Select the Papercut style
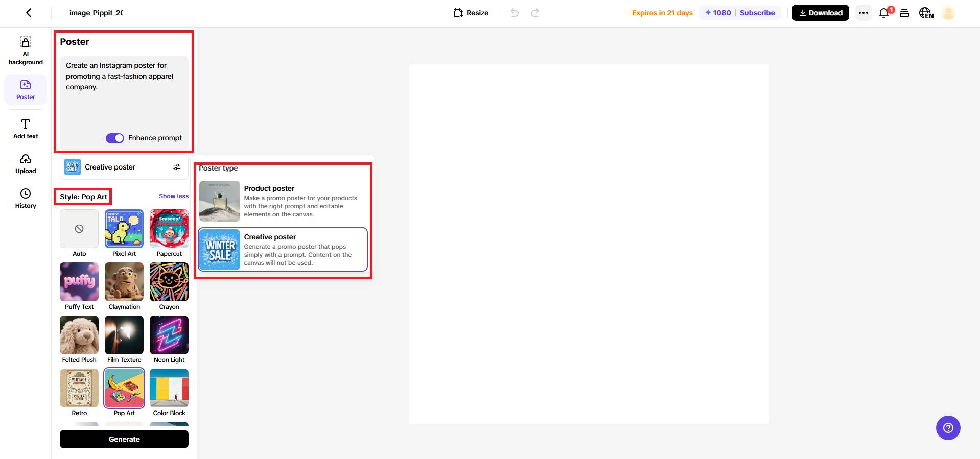980x459 pixels. (x=169, y=229)
